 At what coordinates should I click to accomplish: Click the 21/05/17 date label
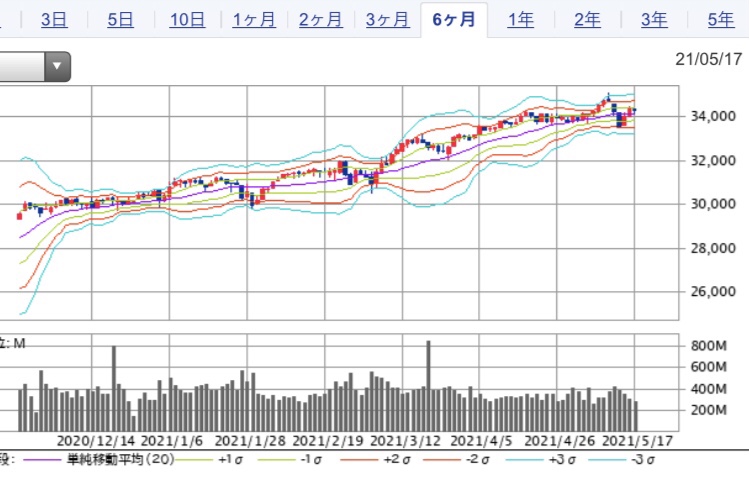tap(709, 59)
